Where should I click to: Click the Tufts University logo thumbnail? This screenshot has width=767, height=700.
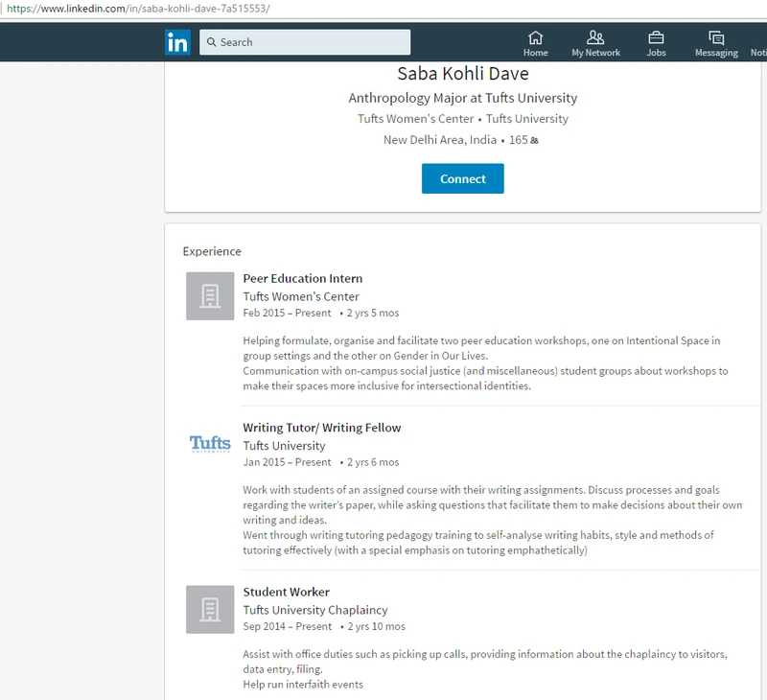point(210,444)
